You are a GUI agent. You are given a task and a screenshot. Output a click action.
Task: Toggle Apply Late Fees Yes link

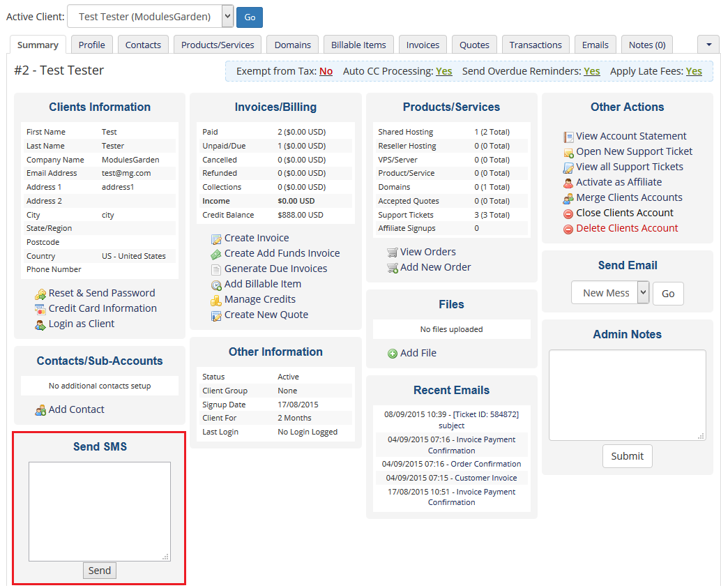(x=694, y=71)
